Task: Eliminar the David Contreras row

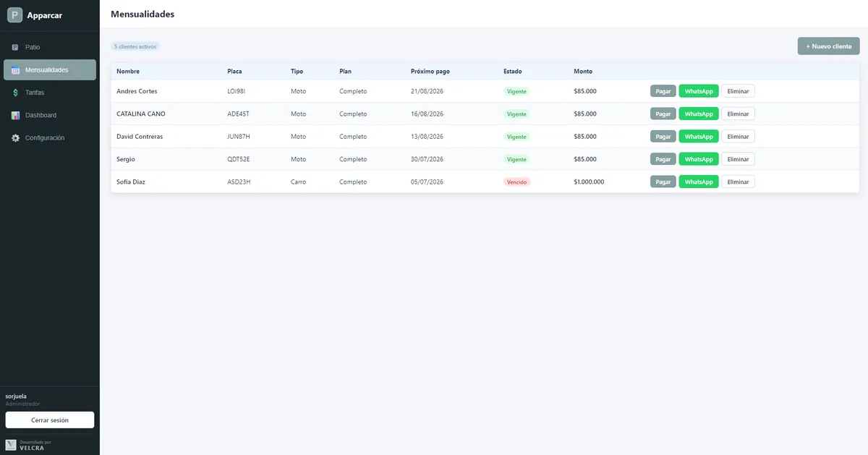Action: point(738,136)
